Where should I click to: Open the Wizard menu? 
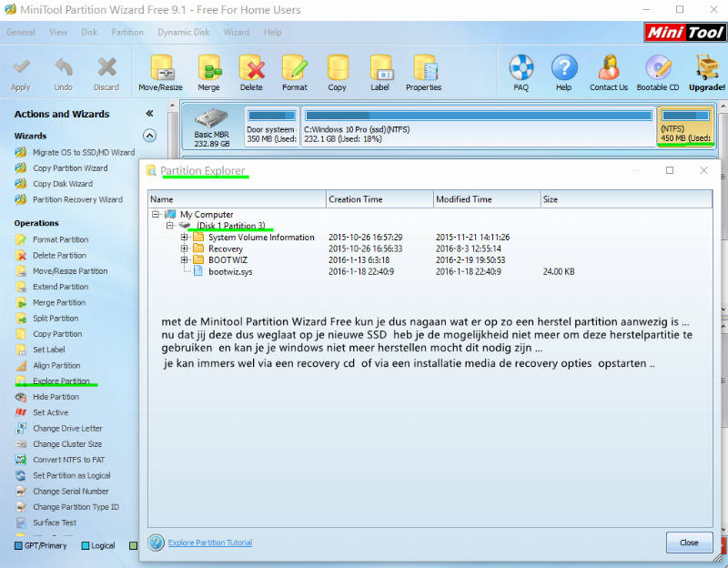point(237,32)
